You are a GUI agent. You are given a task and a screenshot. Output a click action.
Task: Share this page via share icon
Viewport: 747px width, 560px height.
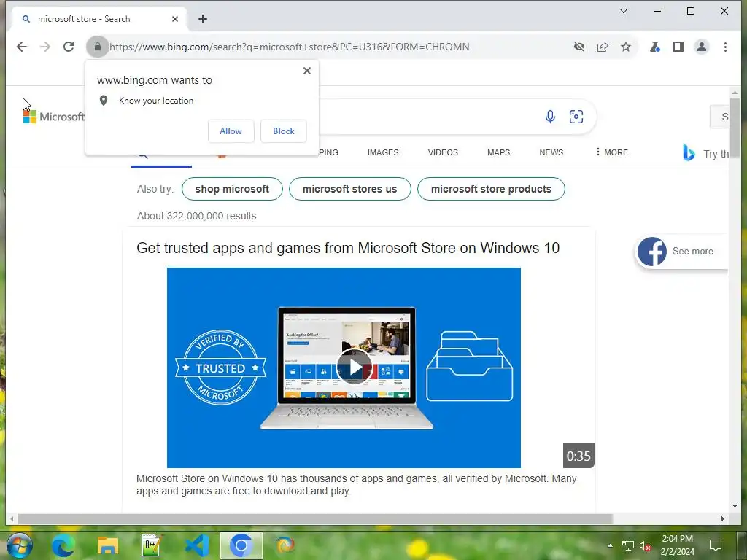[603, 47]
